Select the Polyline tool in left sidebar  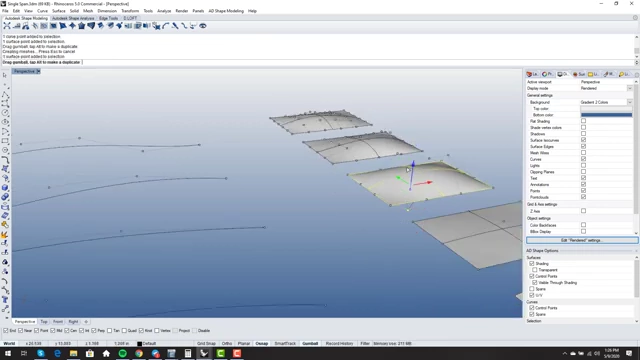click(x=5, y=94)
